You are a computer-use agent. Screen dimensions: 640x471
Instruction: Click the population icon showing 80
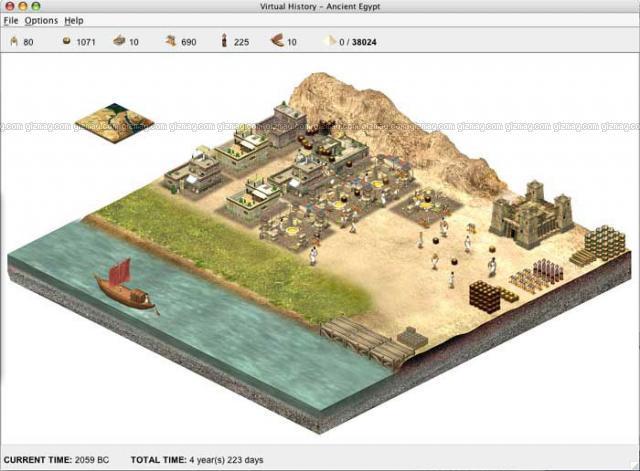point(14,42)
